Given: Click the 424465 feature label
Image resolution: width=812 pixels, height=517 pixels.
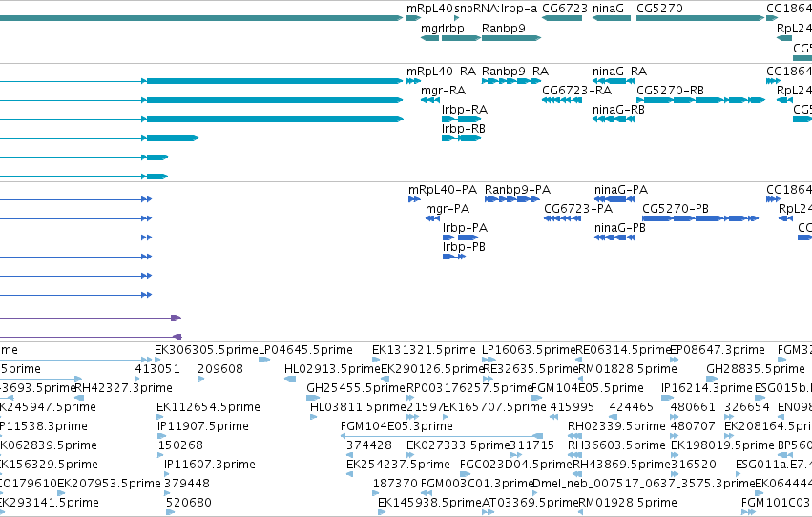Looking at the screenshot, I should [x=631, y=407].
